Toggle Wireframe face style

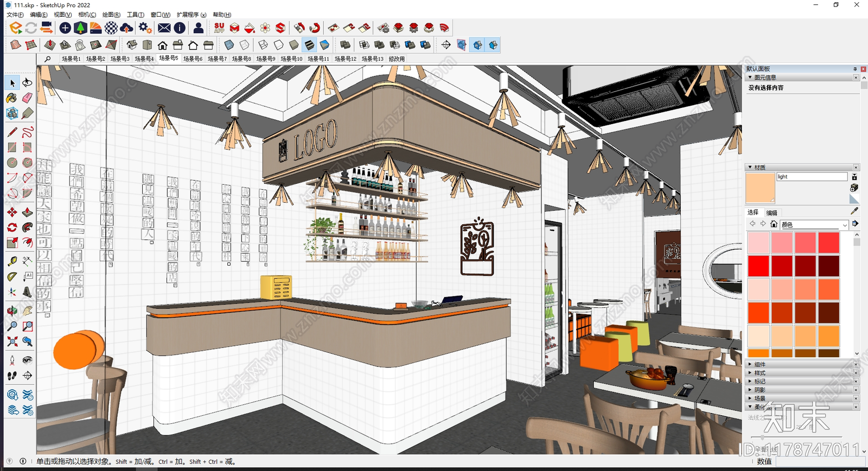coord(263,45)
